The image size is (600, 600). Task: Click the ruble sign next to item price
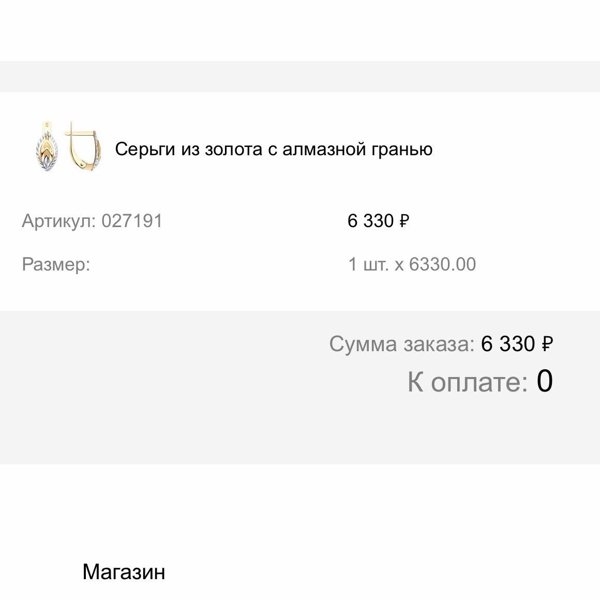click(x=404, y=221)
